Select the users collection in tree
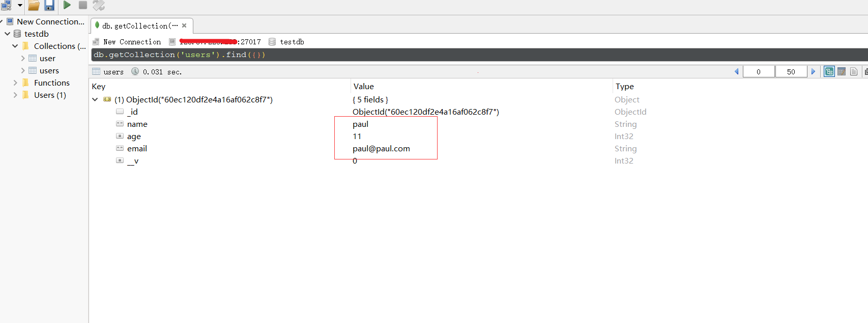The height and width of the screenshot is (323, 868). pos(49,70)
